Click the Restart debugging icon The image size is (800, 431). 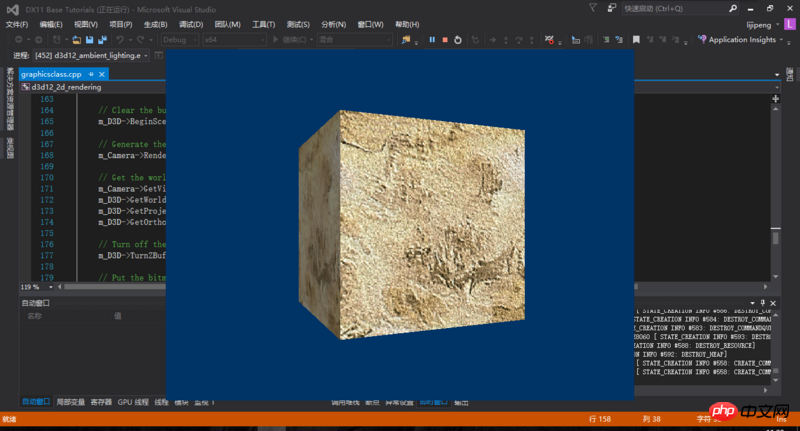pos(458,40)
